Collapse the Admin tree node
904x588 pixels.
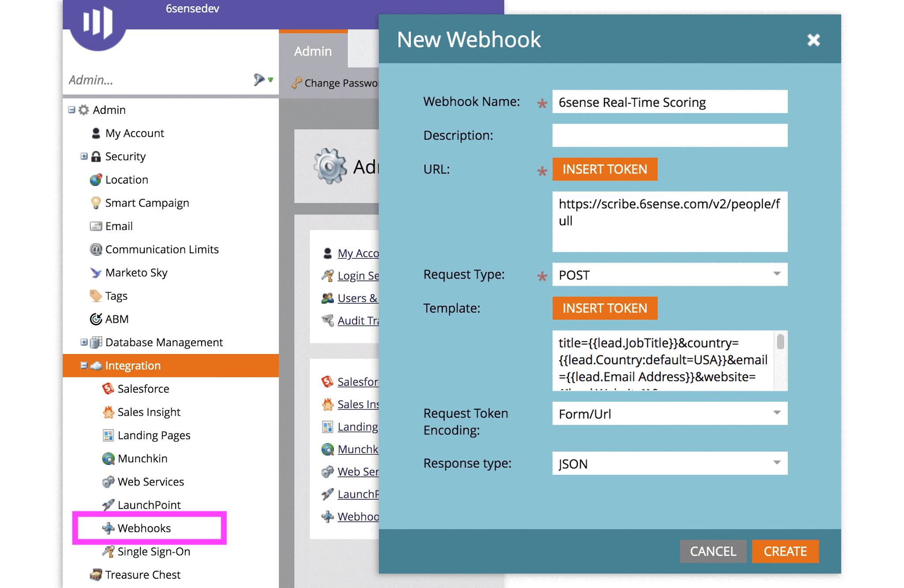point(72,109)
